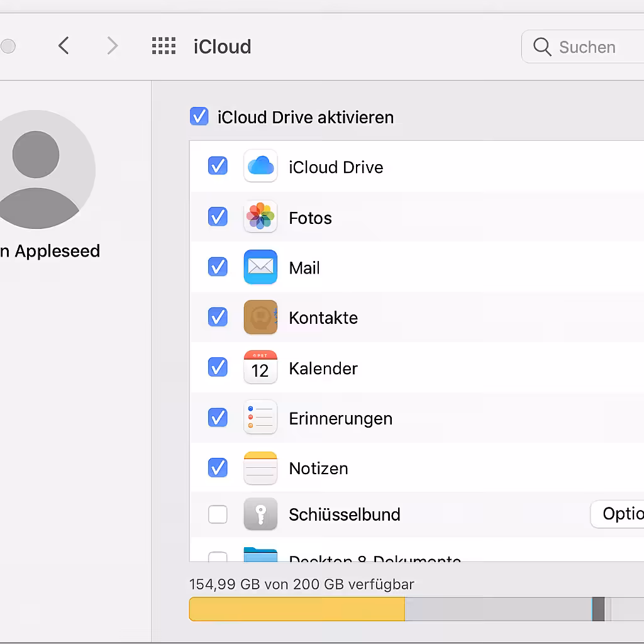Toggle the Mail sync checkbox
The height and width of the screenshot is (644, 644).
218,267
